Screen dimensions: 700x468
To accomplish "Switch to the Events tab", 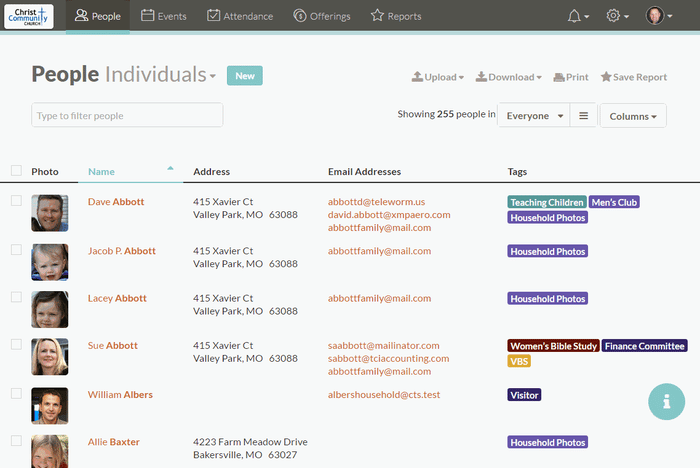I will pos(164,16).
